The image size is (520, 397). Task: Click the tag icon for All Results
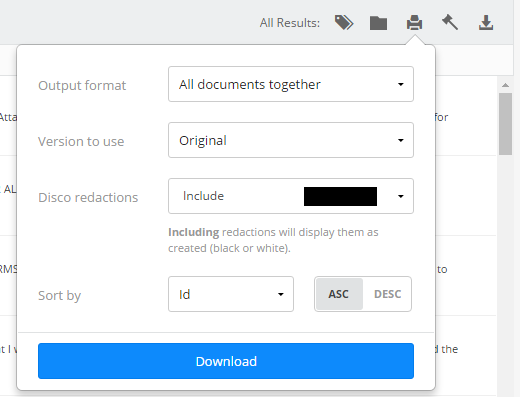click(x=344, y=23)
